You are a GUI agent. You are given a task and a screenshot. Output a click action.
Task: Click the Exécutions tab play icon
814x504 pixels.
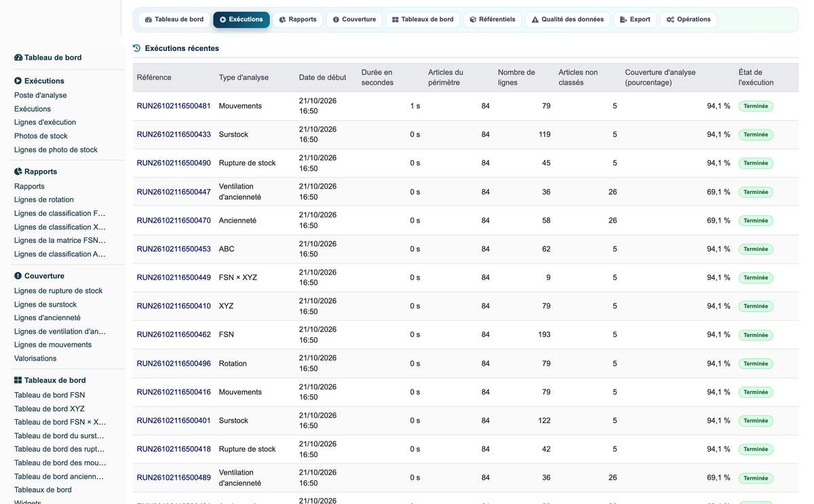(x=223, y=20)
